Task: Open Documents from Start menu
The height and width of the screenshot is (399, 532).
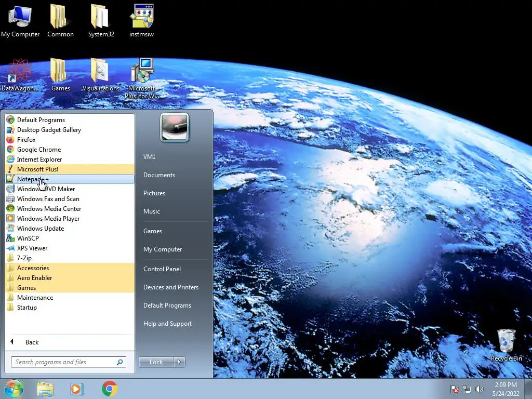Action: tap(175, 175)
